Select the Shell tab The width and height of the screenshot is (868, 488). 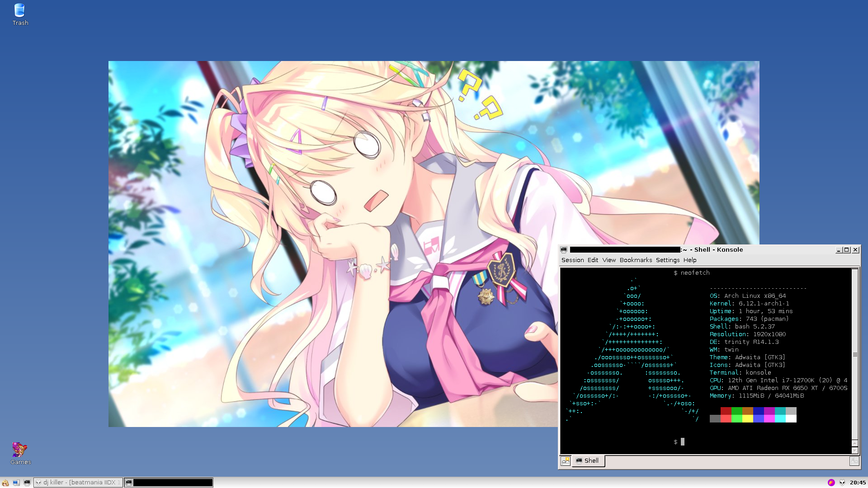point(588,461)
